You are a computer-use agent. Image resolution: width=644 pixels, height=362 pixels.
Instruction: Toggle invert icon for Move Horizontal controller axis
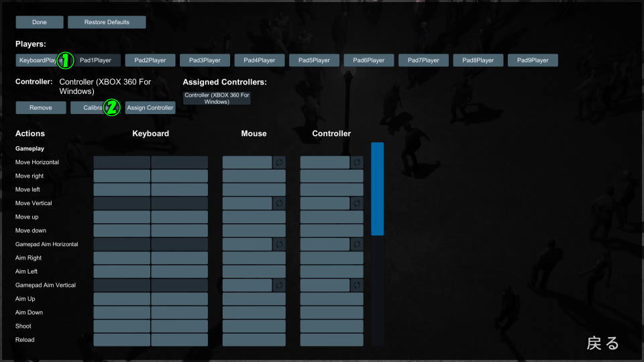pos(356,162)
